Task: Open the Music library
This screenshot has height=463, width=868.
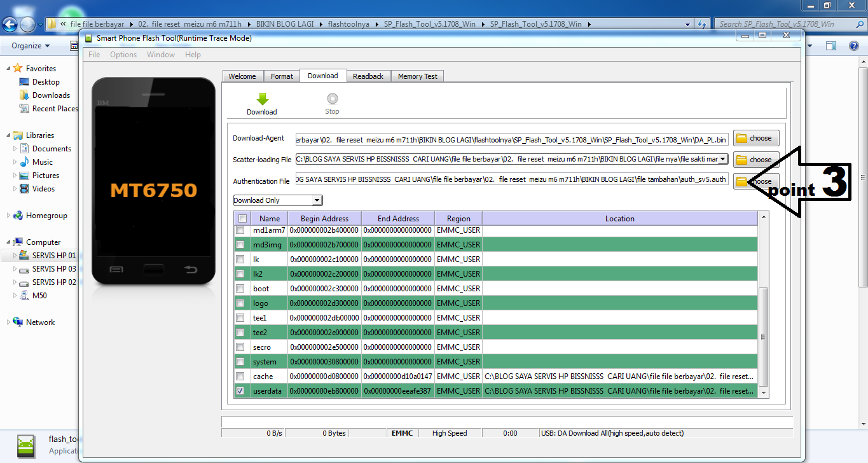Action: coord(43,162)
